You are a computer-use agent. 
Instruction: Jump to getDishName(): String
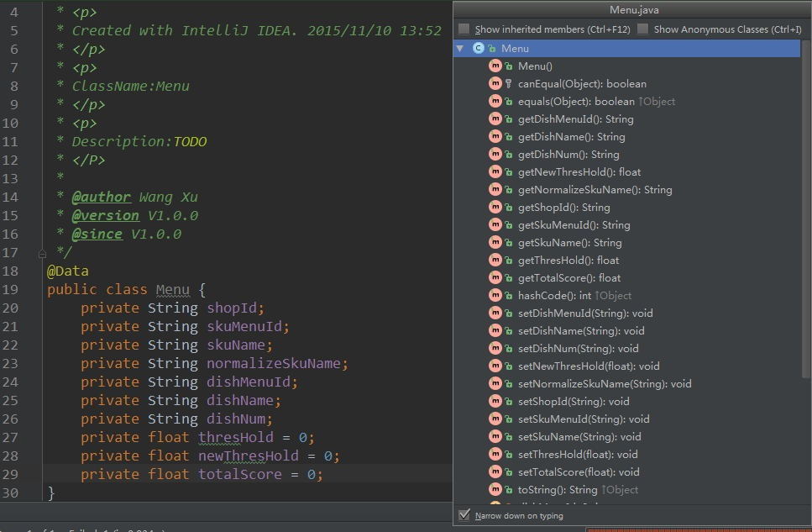tap(571, 136)
